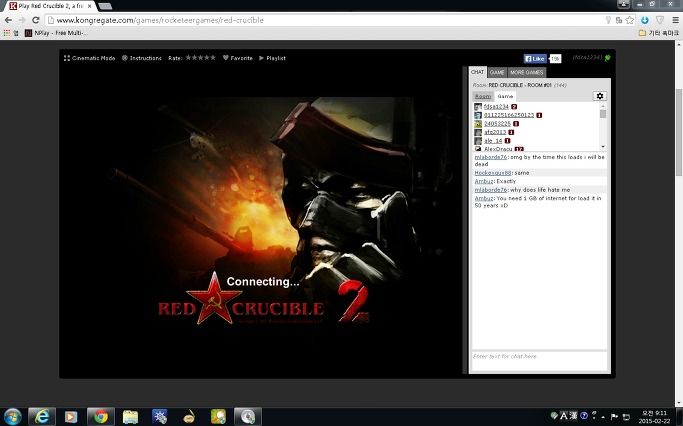
Task: Click inside the chat text entry box
Action: click(x=539, y=361)
